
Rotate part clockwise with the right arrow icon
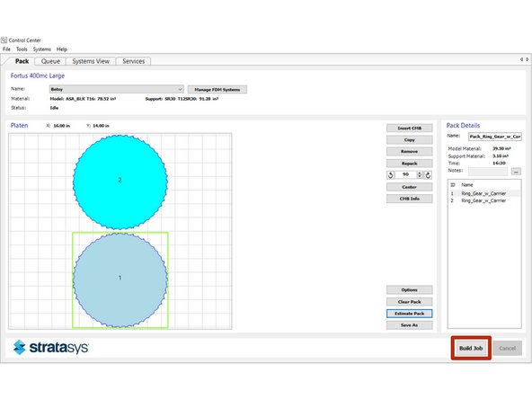tap(428, 175)
